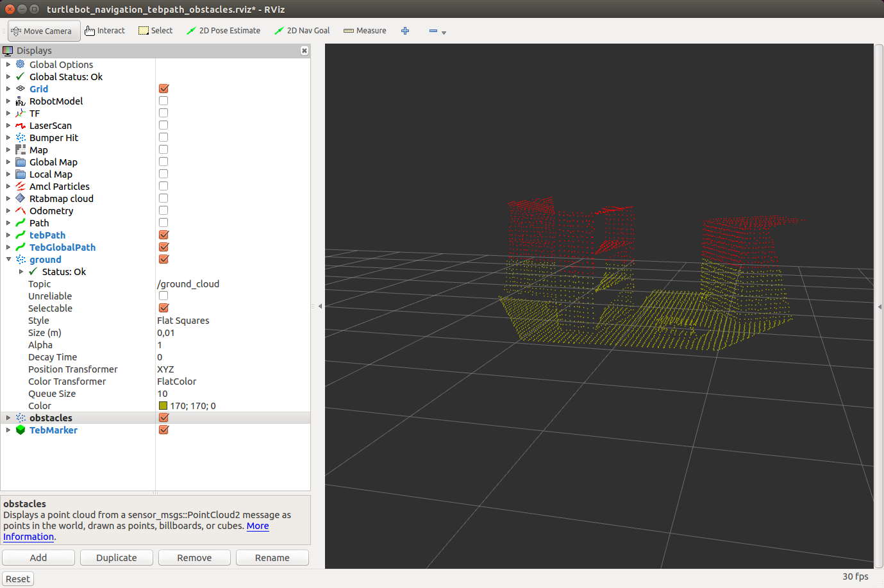This screenshot has width=884, height=588.
Task: Click the ground Color swatch
Action: (163, 406)
